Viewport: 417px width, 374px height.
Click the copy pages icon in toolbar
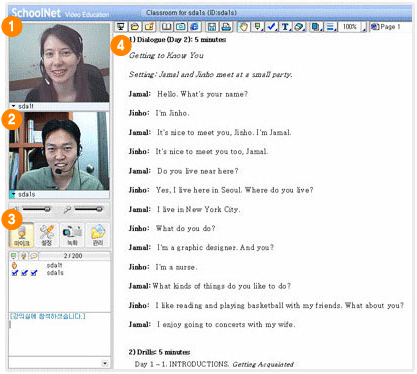[x=315, y=27]
